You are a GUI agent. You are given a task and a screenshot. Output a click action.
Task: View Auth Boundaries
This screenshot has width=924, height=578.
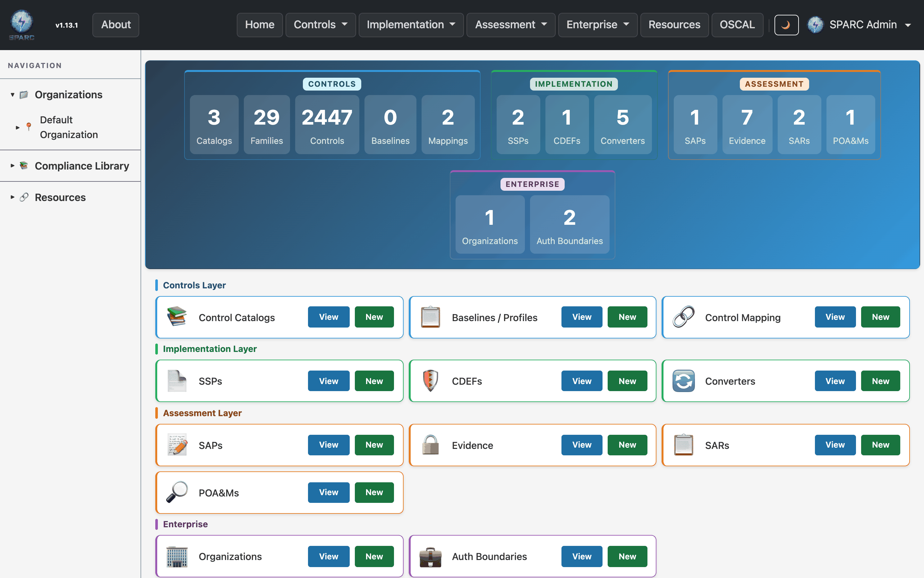[x=581, y=556]
